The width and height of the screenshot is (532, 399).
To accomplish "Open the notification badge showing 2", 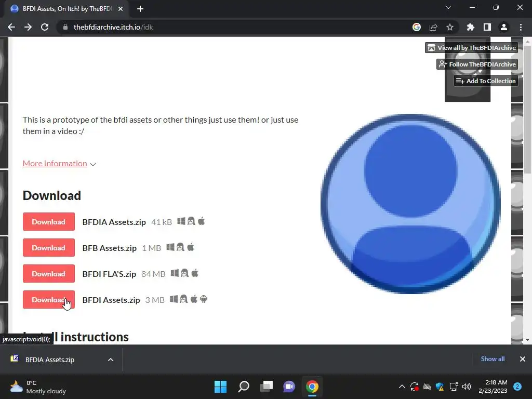I will [x=517, y=387].
